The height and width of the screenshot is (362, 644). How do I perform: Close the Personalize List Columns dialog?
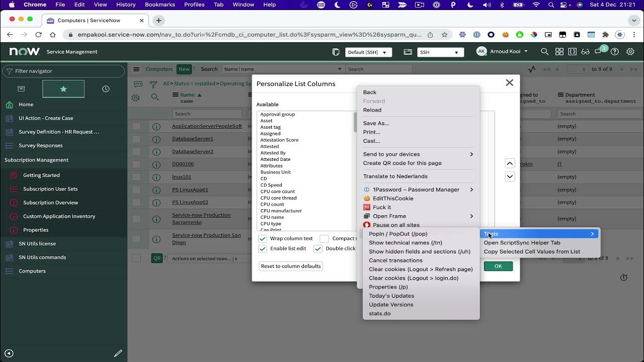tap(509, 82)
